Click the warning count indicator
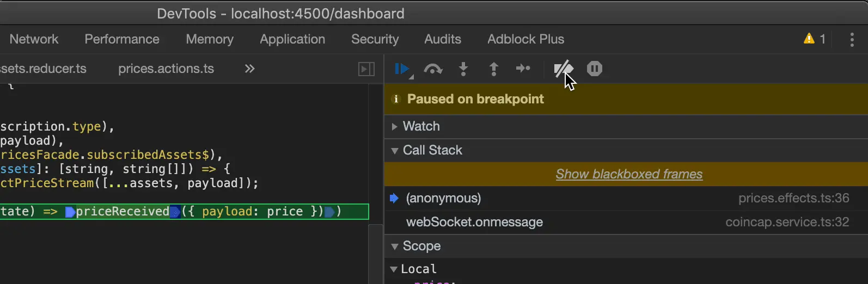Image resolution: width=868 pixels, height=284 pixels. [x=815, y=39]
